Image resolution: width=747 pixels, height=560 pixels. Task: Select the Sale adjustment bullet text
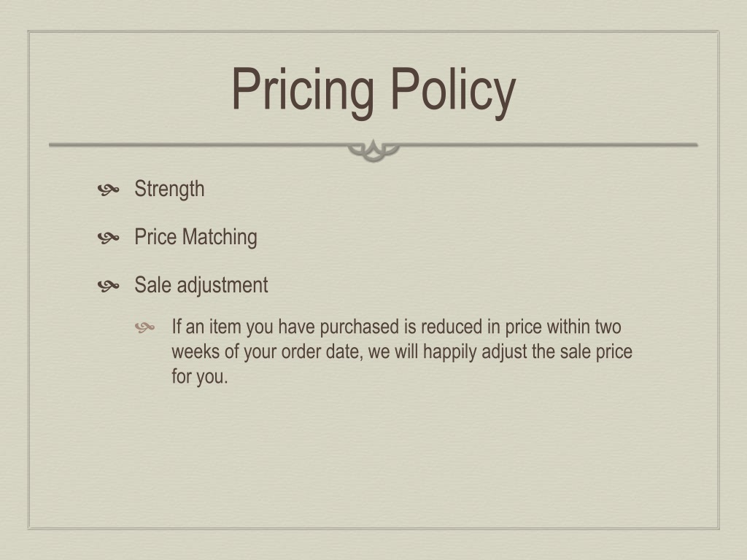(201, 285)
